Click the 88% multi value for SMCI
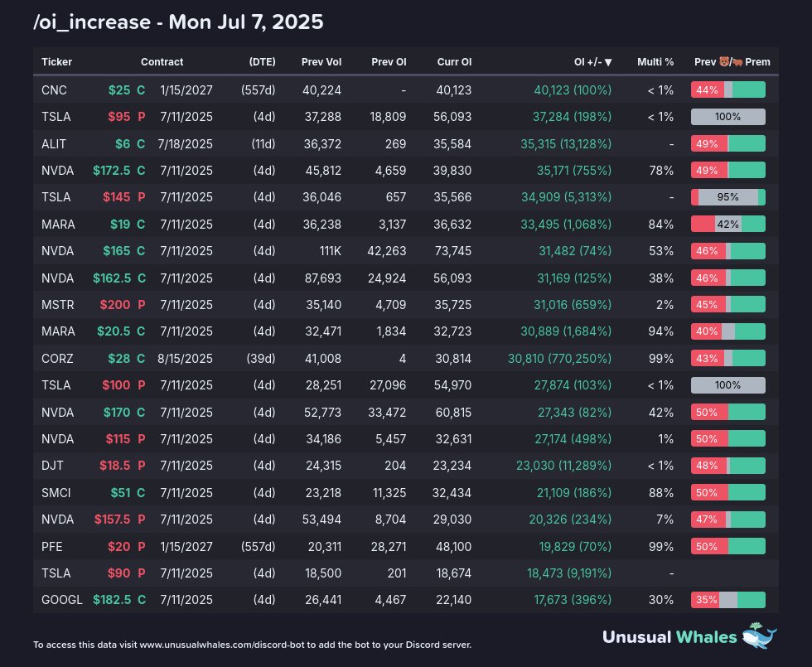Image resolution: width=812 pixels, height=667 pixels. point(661,492)
